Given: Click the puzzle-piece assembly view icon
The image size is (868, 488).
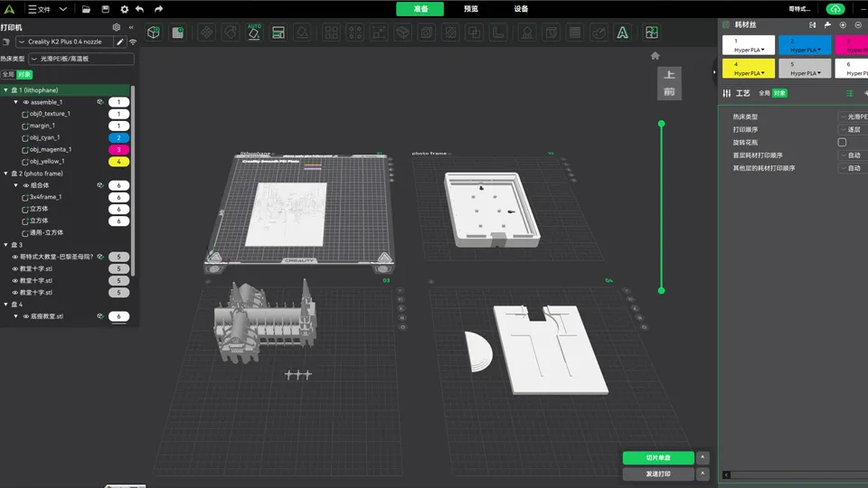Looking at the screenshot, I should coord(652,33).
